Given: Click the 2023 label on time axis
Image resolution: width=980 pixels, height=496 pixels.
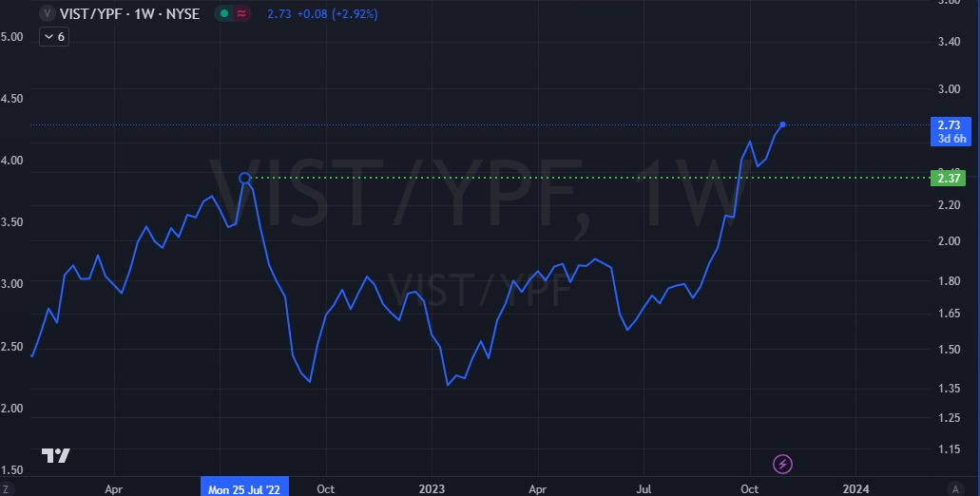Looking at the screenshot, I should [x=432, y=488].
